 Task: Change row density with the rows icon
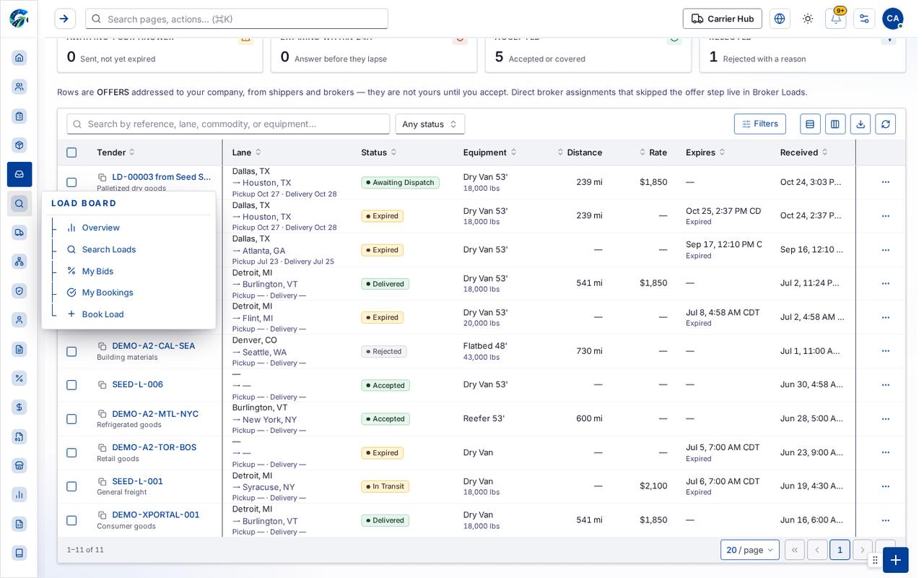(x=810, y=124)
